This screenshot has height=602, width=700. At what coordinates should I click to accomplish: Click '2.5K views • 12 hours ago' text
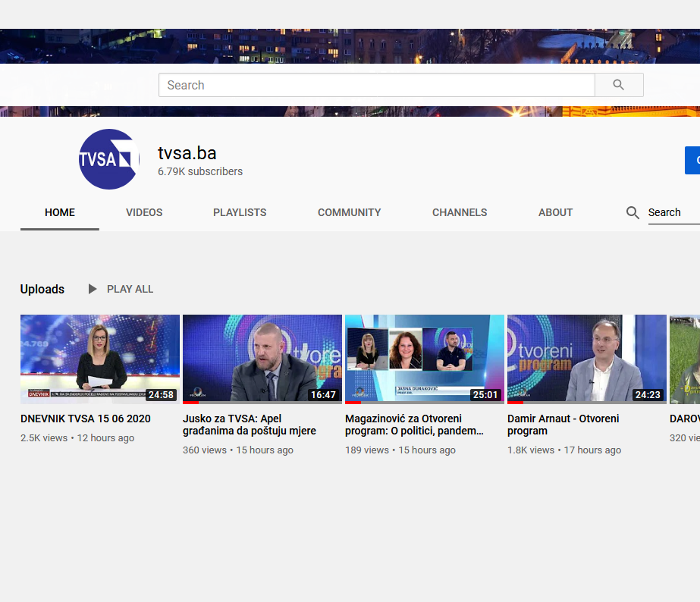tap(77, 438)
